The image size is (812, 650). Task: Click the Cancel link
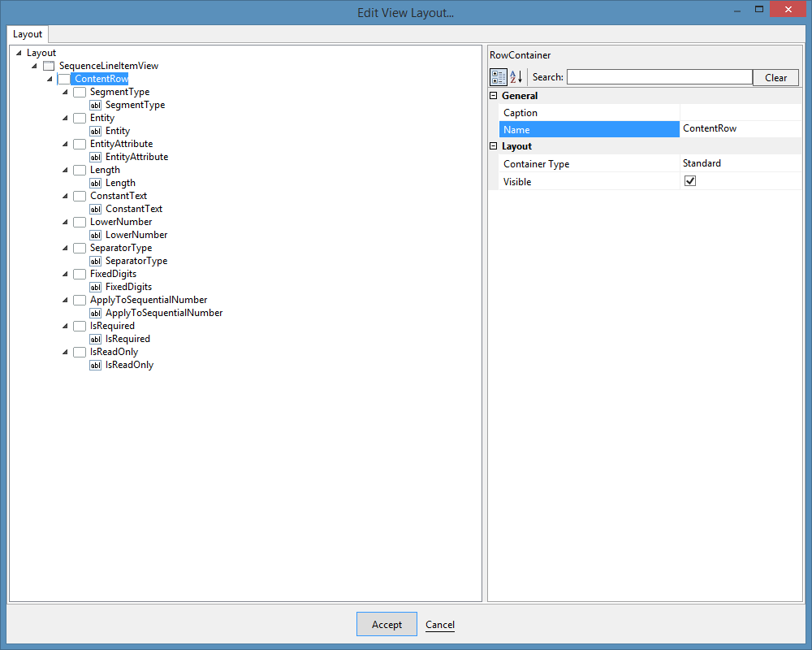click(440, 625)
